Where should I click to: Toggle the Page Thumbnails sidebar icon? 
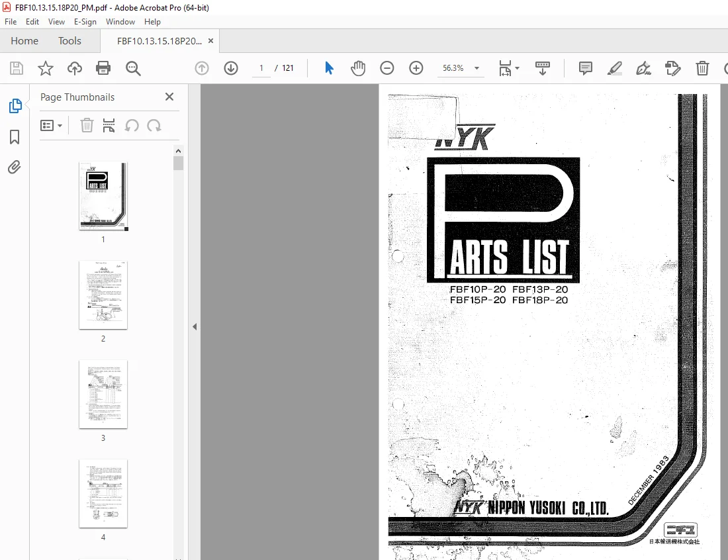(x=15, y=106)
